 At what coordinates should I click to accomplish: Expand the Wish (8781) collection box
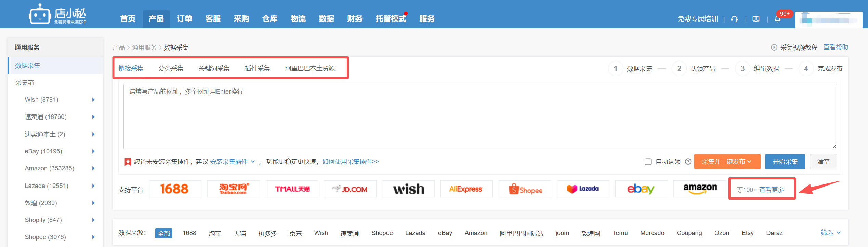pyautogui.click(x=93, y=100)
